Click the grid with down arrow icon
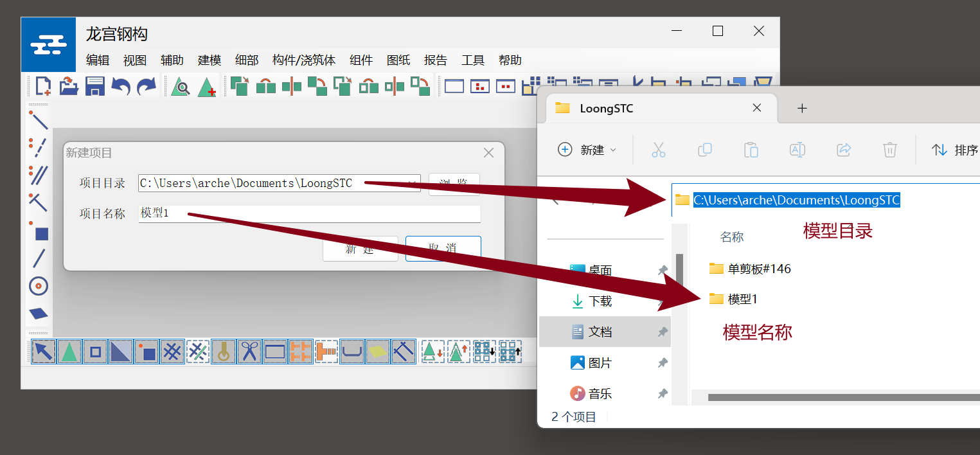 (484, 352)
